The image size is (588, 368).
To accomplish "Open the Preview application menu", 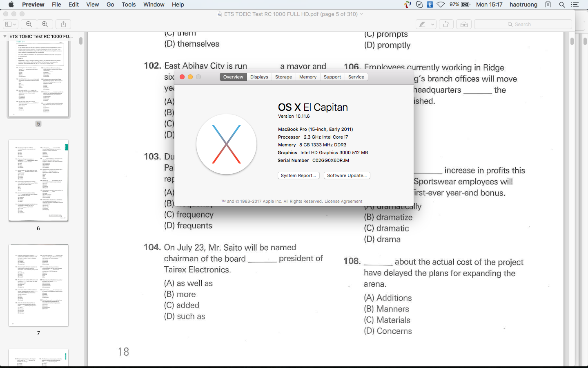I will [33, 4].
